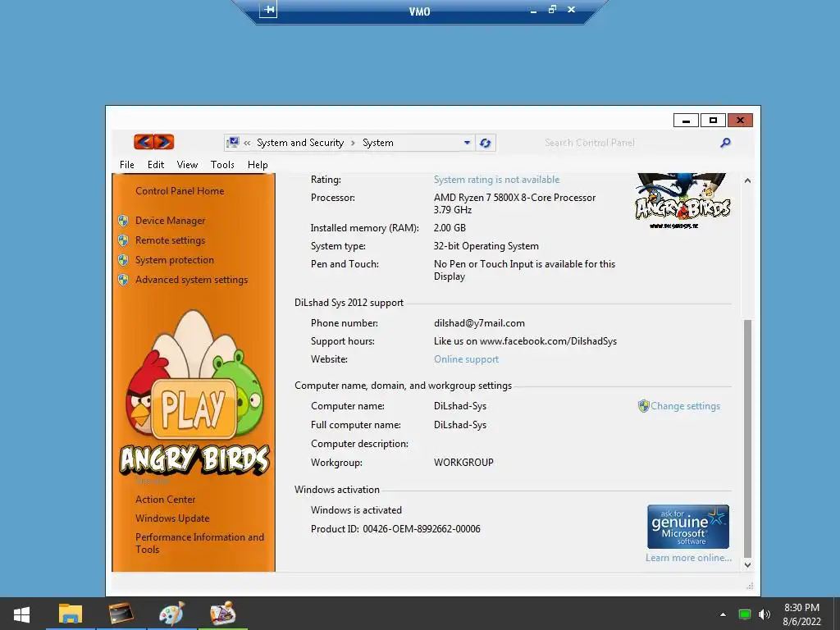Click the shield icon beside Remote settings
Screen dimensions: 840x630
coord(123,240)
